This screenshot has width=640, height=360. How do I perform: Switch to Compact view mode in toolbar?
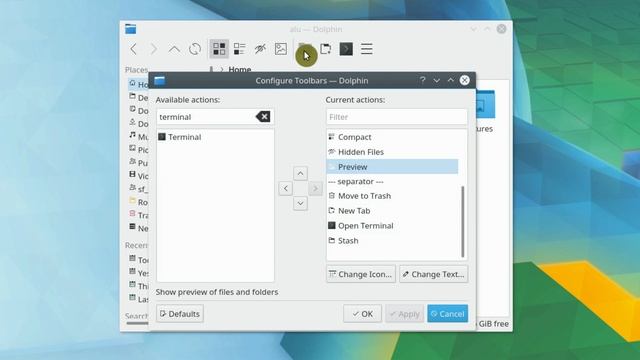click(x=240, y=49)
